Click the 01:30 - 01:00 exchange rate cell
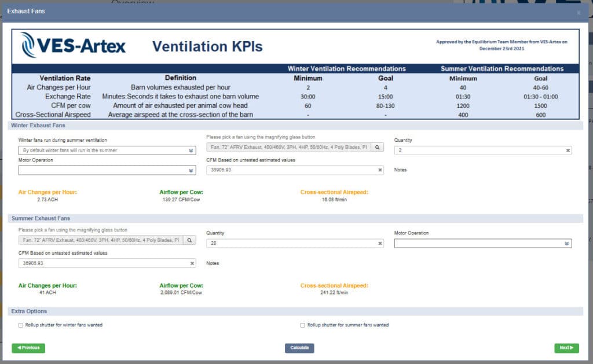Screen dimensions: 593x364 (540, 97)
